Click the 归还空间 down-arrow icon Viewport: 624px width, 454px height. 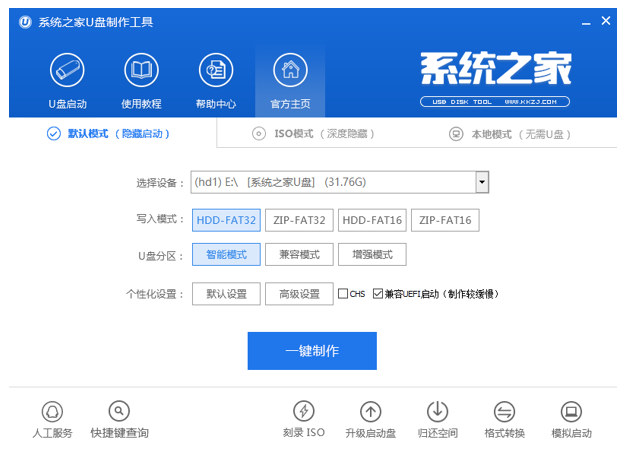click(437, 411)
